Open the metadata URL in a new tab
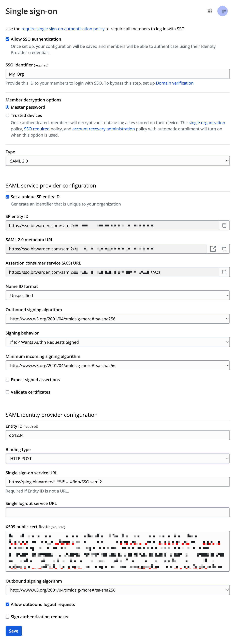 tap(213, 248)
